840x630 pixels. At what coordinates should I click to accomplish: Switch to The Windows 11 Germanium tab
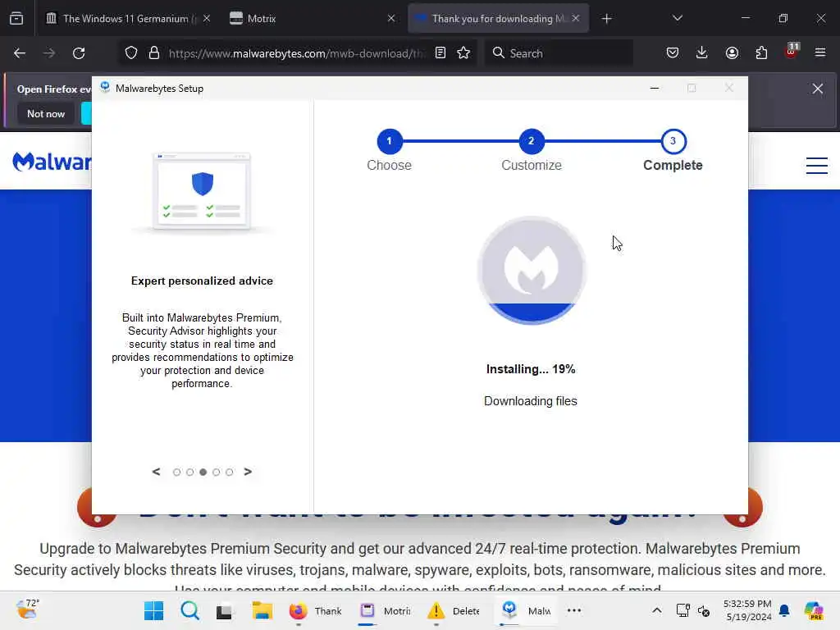(x=126, y=19)
